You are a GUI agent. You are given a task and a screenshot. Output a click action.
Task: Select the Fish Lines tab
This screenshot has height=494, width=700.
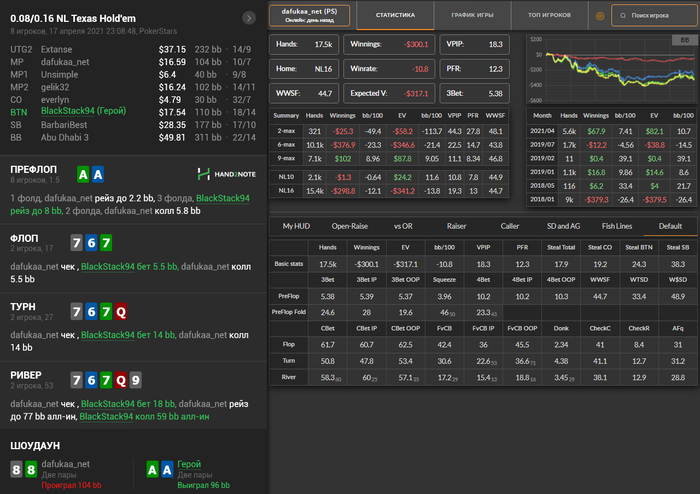617,226
